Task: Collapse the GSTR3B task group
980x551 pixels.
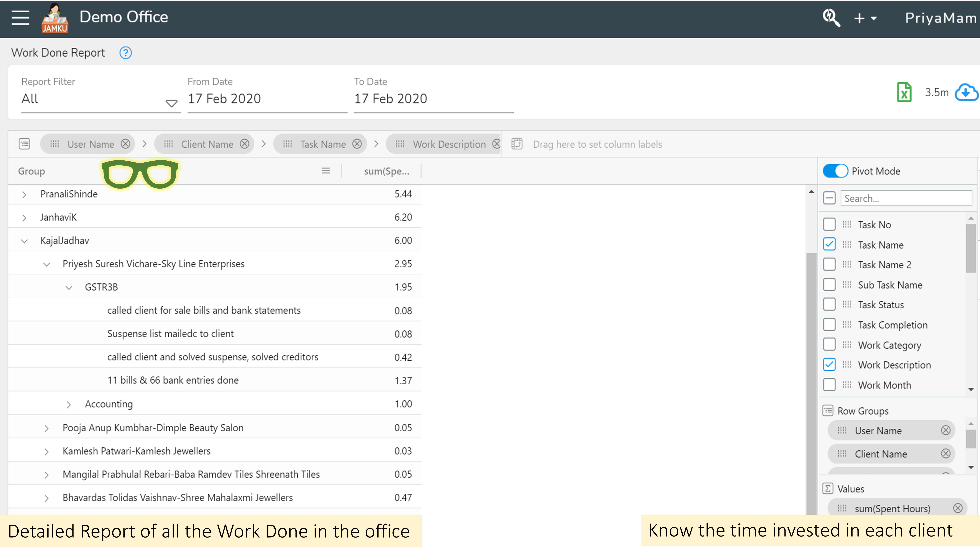Action: pyautogui.click(x=69, y=287)
